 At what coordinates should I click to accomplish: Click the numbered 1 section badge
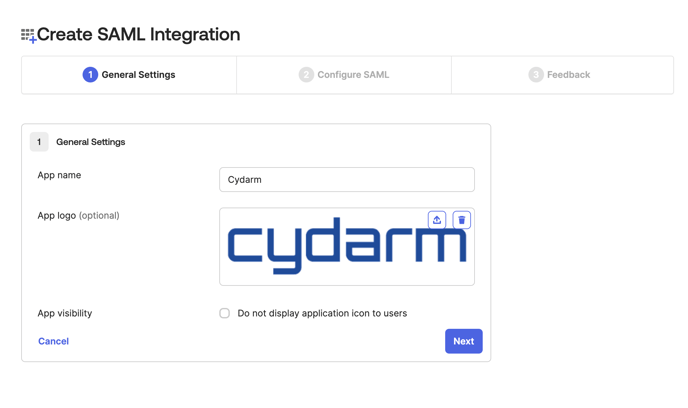(x=39, y=142)
